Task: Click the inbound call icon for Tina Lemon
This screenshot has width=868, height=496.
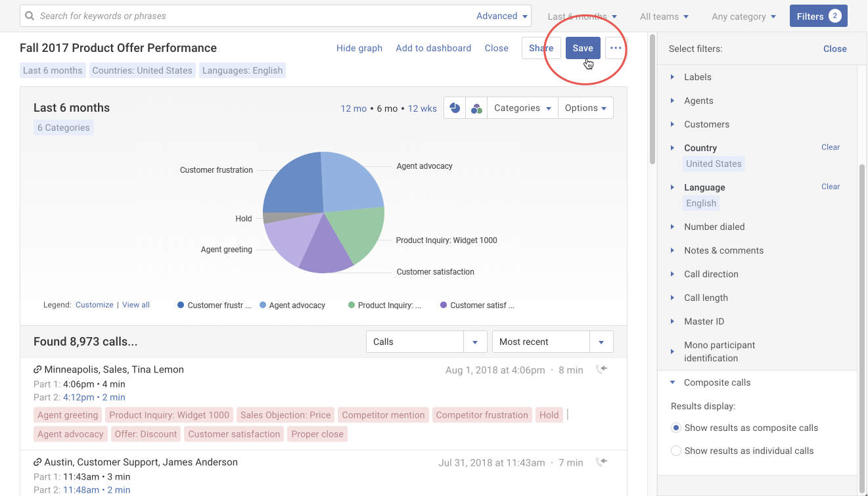Action: (x=601, y=369)
